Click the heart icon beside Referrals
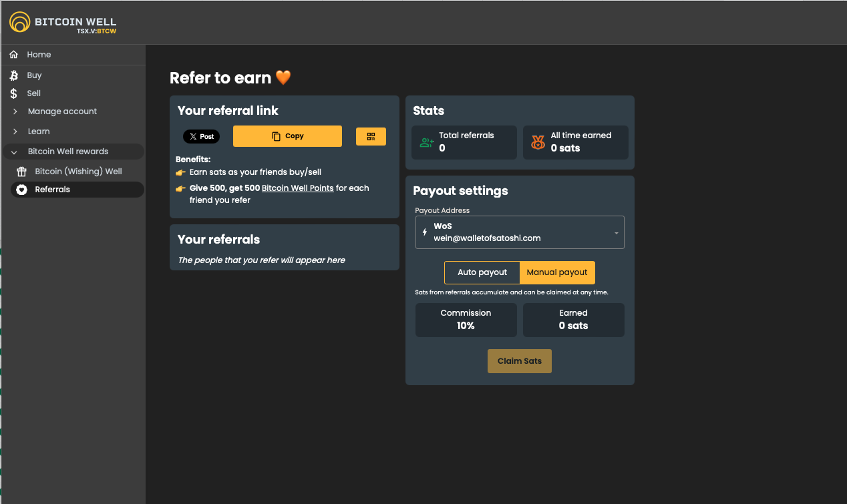This screenshot has height=504, width=847. pos(21,190)
